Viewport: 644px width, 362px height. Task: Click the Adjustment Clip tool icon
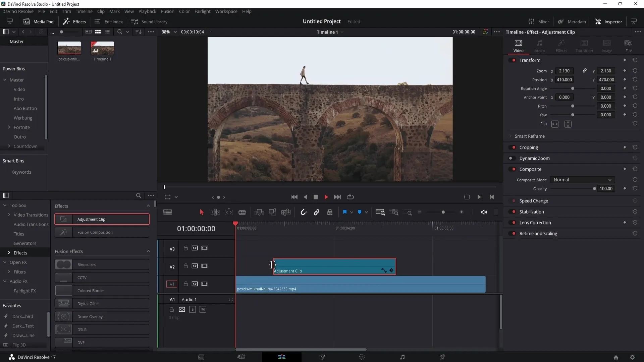(63, 219)
